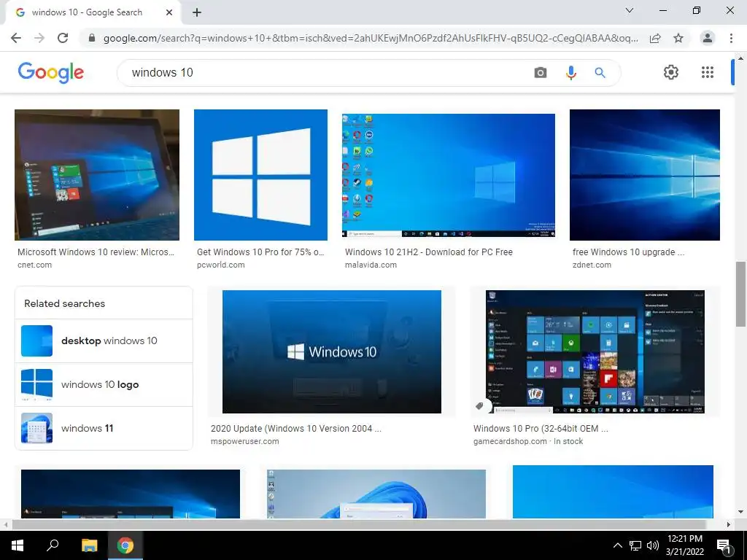Click the product tag icon on gamecardshop image
Screen dimensions: 747x560
(480, 405)
